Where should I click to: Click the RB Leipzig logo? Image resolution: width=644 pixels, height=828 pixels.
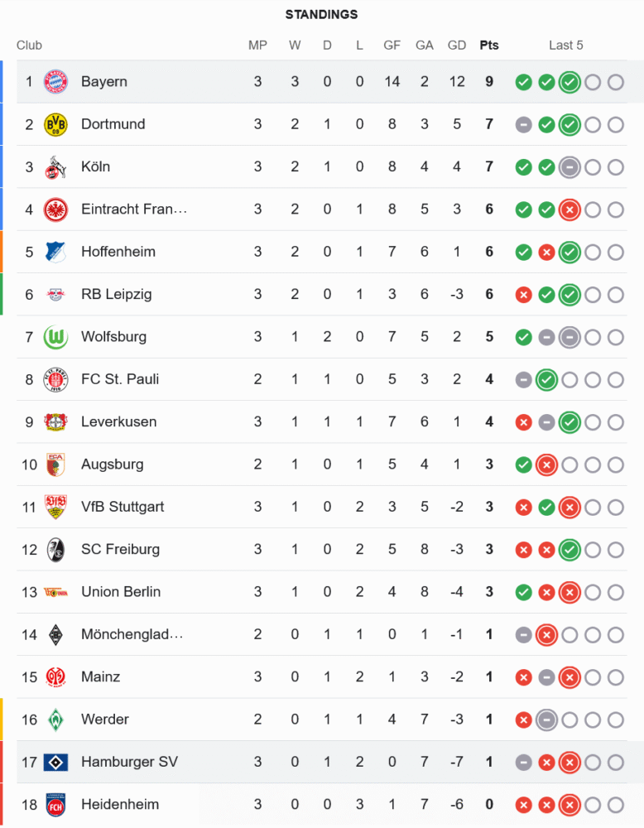point(55,294)
